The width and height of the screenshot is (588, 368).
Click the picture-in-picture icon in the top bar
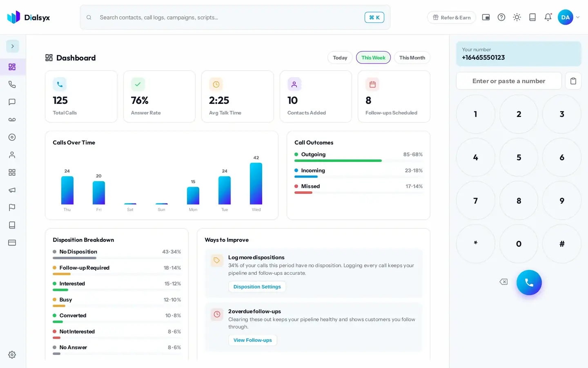pyautogui.click(x=486, y=17)
